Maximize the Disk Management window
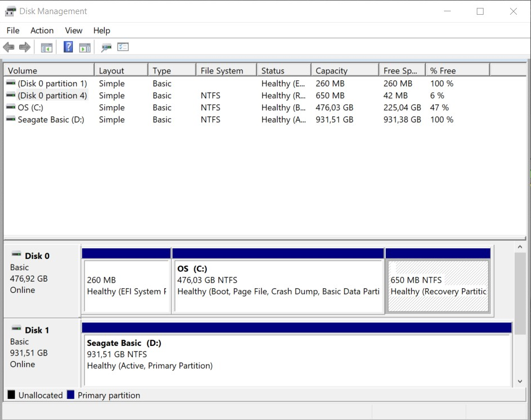531x420 pixels. 480,11
